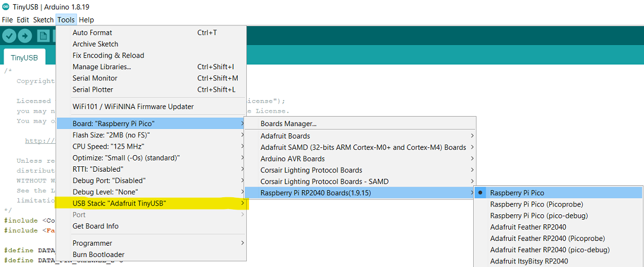
Task: Expand Corsair Lighting Protocol Boards submenu
Action: [x=360, y=170]
